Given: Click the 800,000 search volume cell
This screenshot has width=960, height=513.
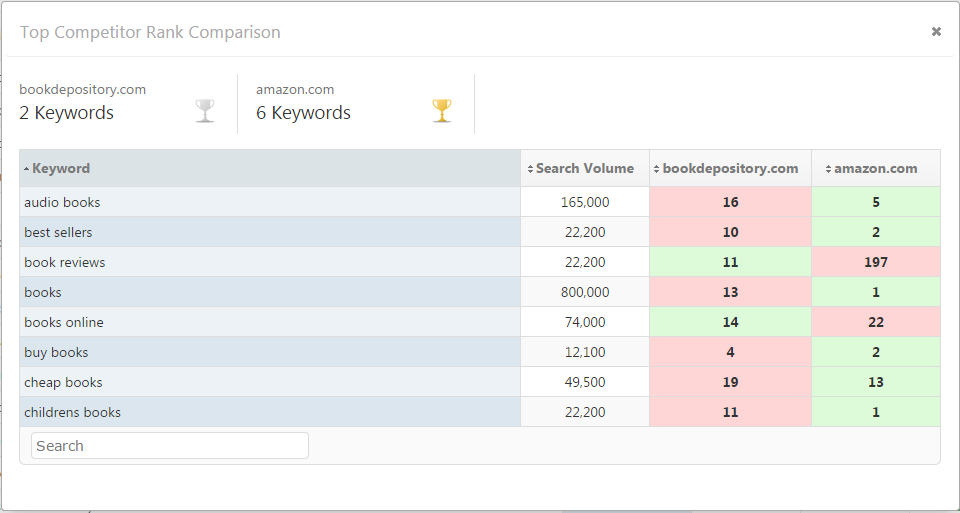Looking at the screenshot, I should (x=584, y=292).
